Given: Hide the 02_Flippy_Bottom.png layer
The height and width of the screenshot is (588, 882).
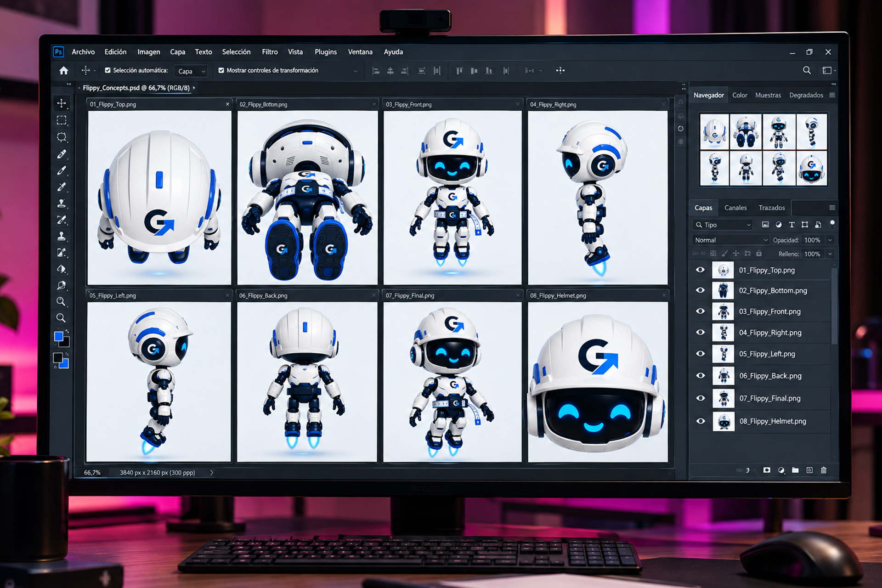Looking at the screenshot, I should click(700, 290).
